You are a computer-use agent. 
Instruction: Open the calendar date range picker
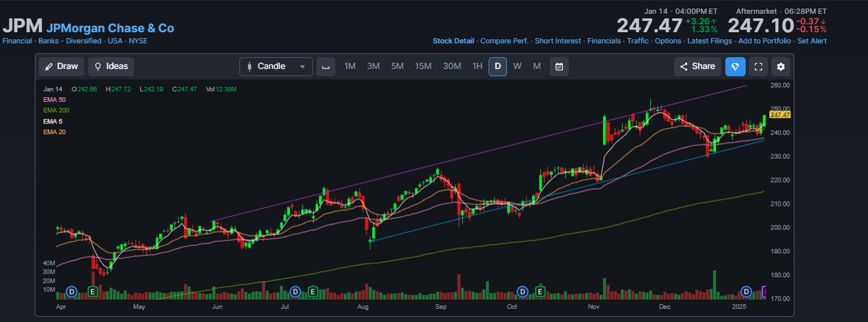pyautogui.click(x=559, y=66)
